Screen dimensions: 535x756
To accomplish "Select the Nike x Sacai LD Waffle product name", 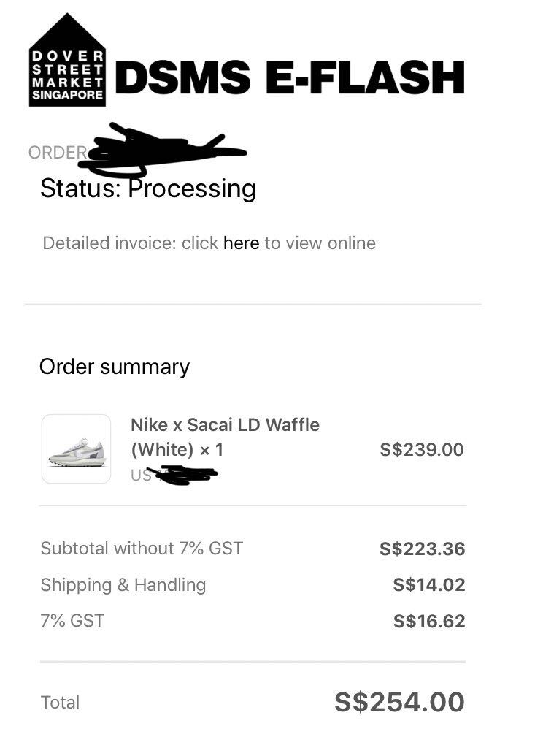I will [225, 425].
